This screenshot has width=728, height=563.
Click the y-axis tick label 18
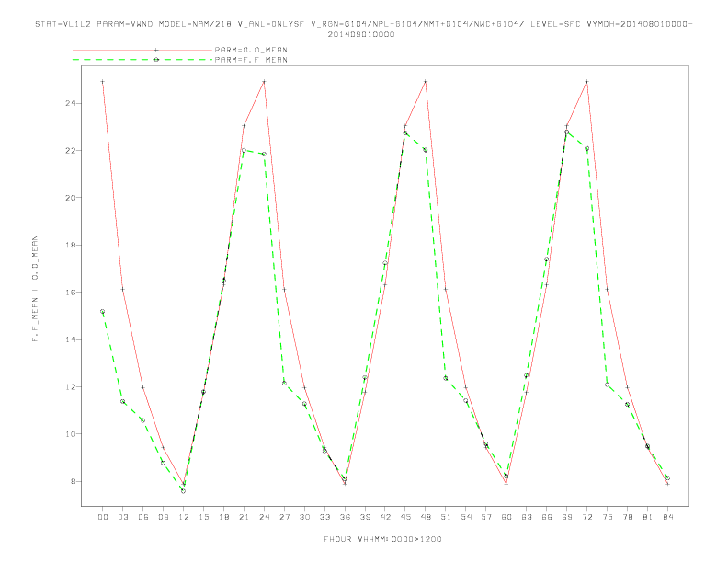click(x=71, y=245)
